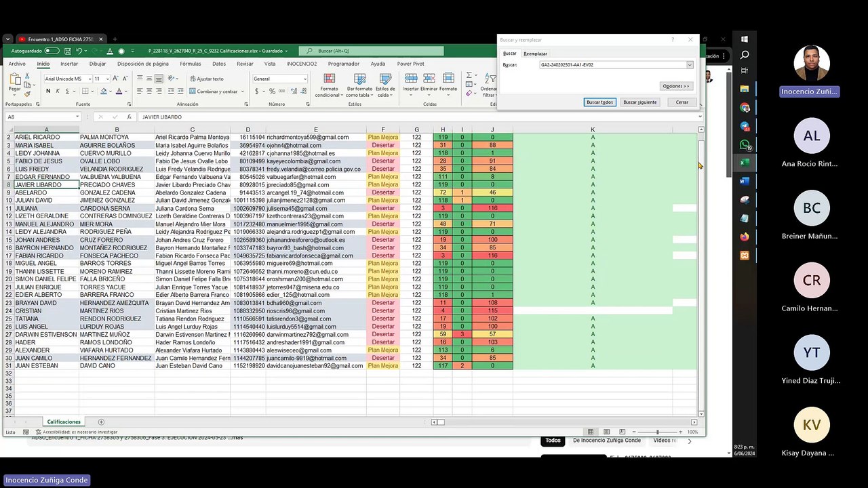The image size is (868, 488).
Task: Open fill color swatch dropdown
Action: coord(111,91)
